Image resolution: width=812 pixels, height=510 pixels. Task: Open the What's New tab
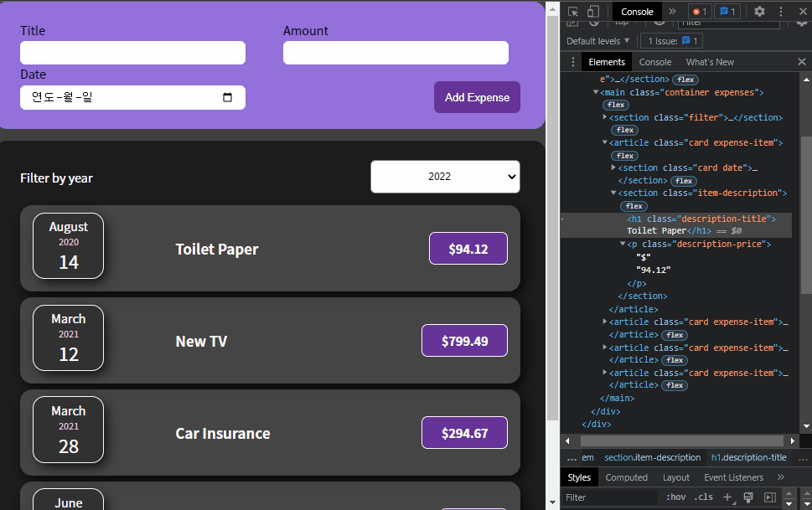point(710,62)
